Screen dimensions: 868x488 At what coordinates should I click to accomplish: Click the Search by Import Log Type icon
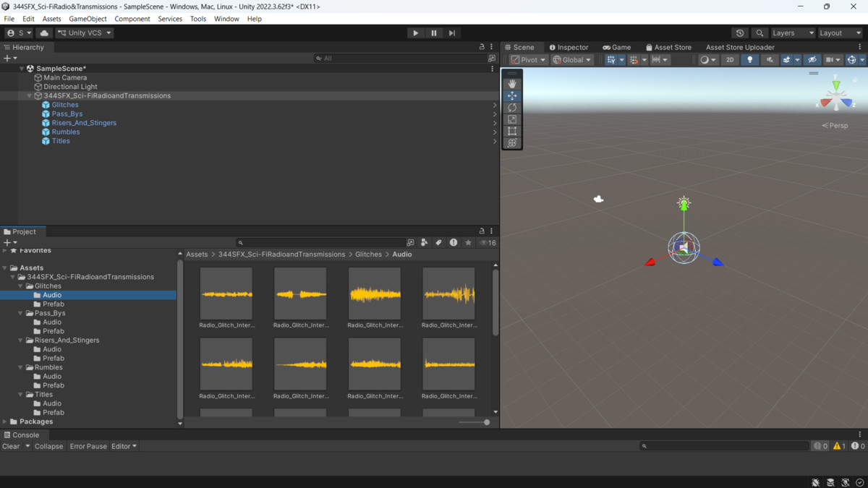tap(454, 243)
